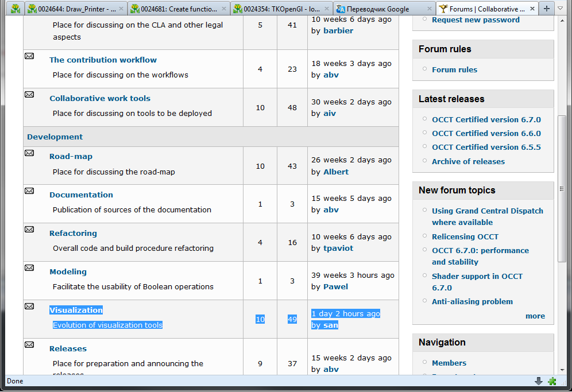Open downloads via status bar arrow icon

539,381
